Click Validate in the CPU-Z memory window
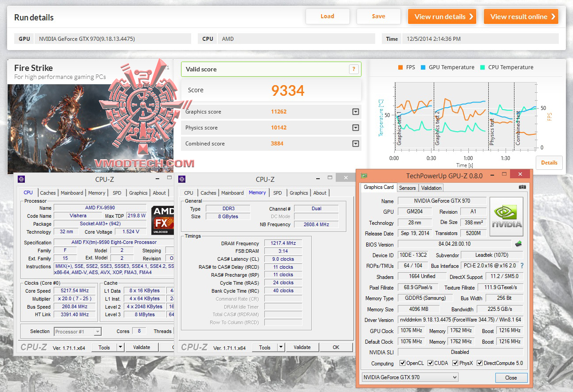The image size is (573, 392). click(x=302, y=348)
